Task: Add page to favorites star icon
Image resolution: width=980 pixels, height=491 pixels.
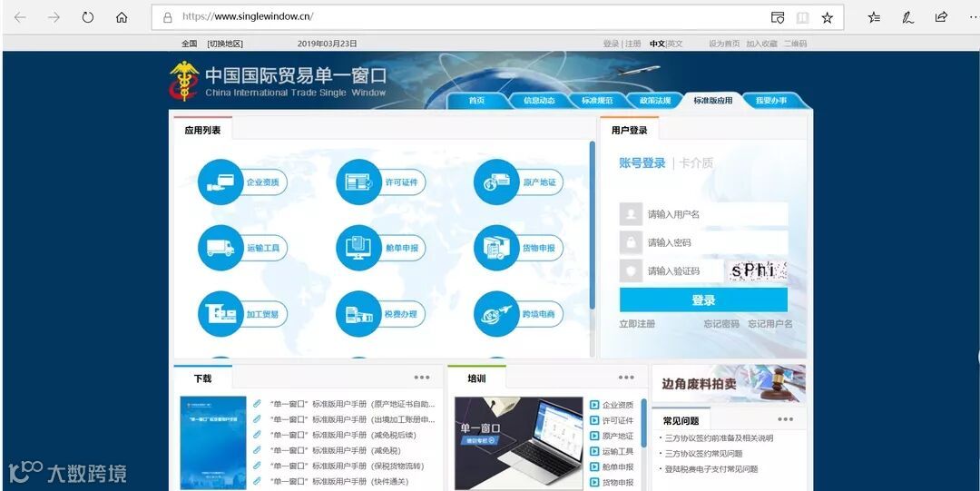Action: pyautogui.click(x=828, y=17)
